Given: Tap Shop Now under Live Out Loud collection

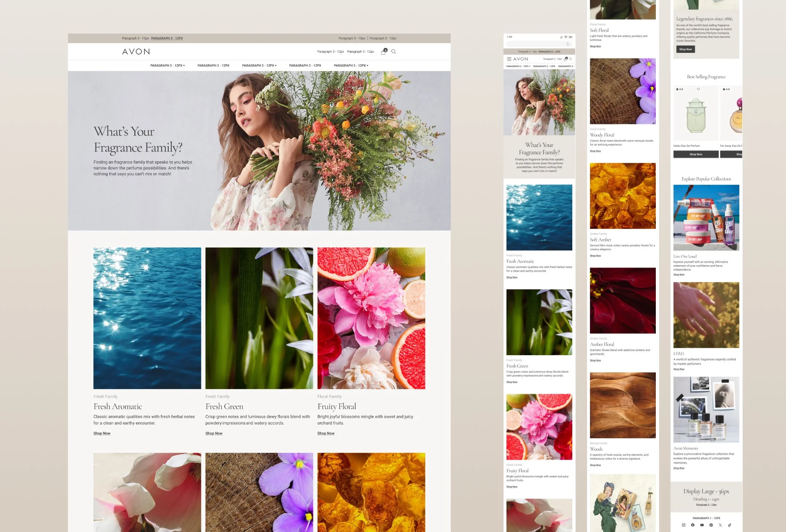Looking at the screenshot, I should tap(679, 275).
